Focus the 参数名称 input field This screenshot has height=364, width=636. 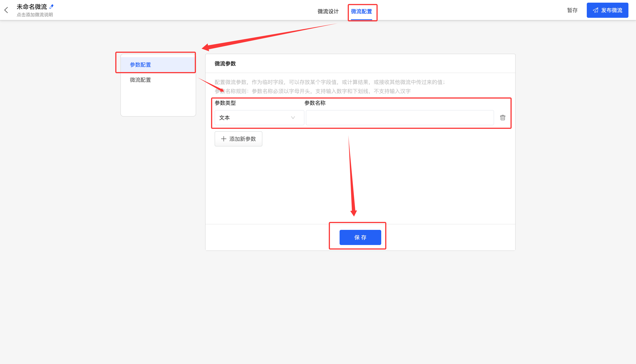pos(400,117)
